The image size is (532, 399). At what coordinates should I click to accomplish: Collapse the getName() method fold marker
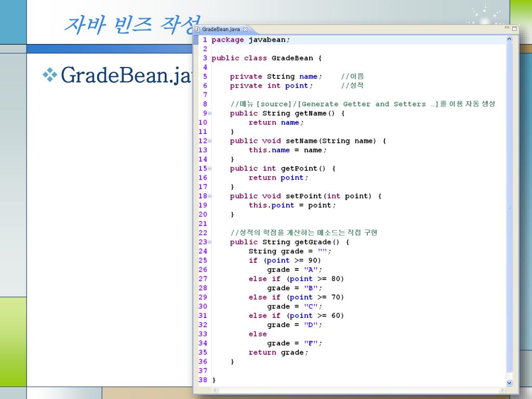click(x=210, y=113)
